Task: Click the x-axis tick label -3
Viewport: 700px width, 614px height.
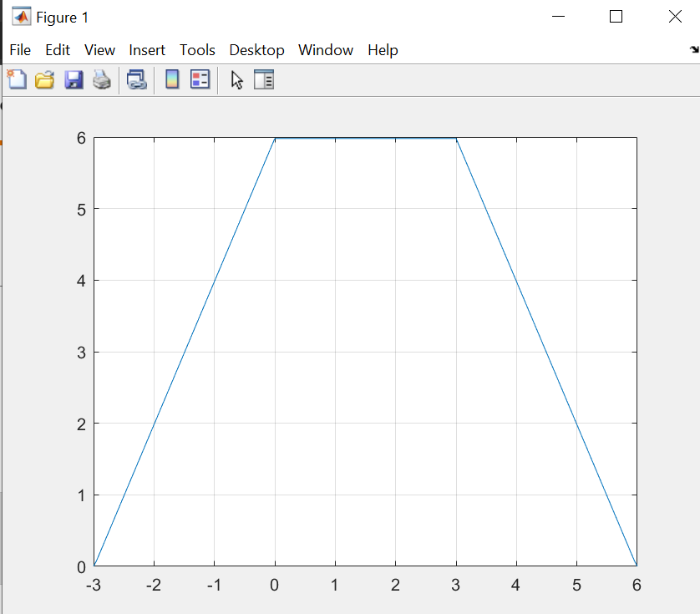Action: click(x=94, y=585)
